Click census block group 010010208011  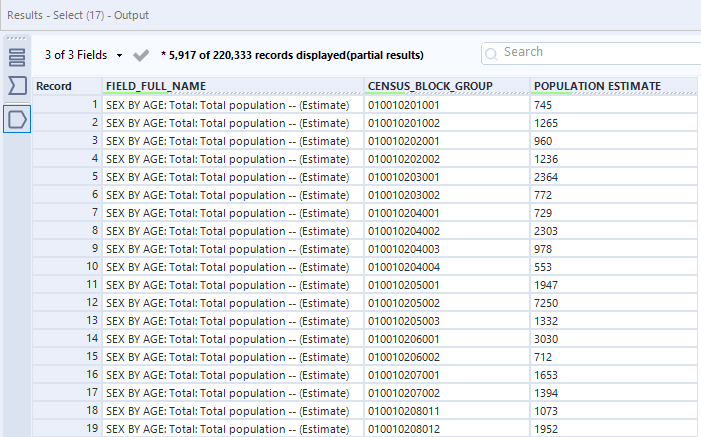coord(404,411)
